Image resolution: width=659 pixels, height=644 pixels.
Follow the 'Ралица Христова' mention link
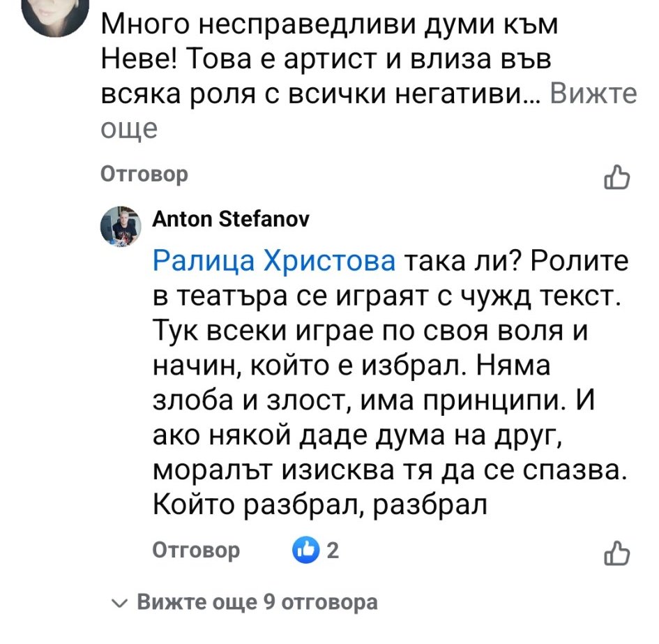[x=274, y=262]
